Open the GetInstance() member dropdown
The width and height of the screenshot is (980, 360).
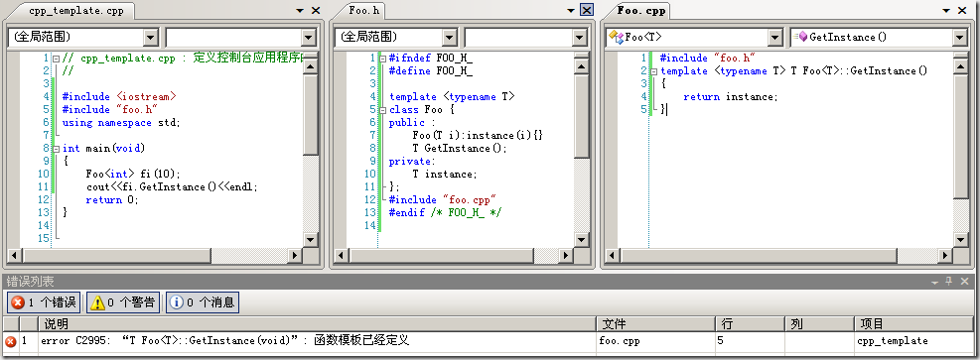click(x=960, y=38)
